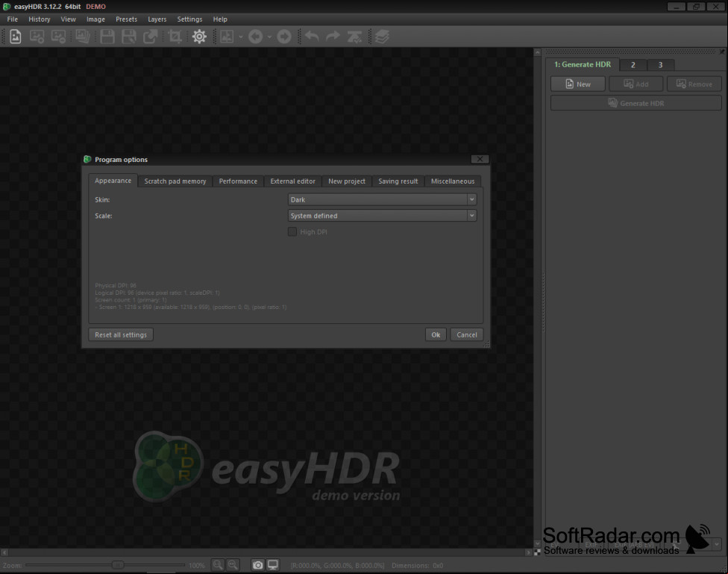Click the Zoom slider handle
Viewport: 728px width, 574px height.
[x=117, y=565]
